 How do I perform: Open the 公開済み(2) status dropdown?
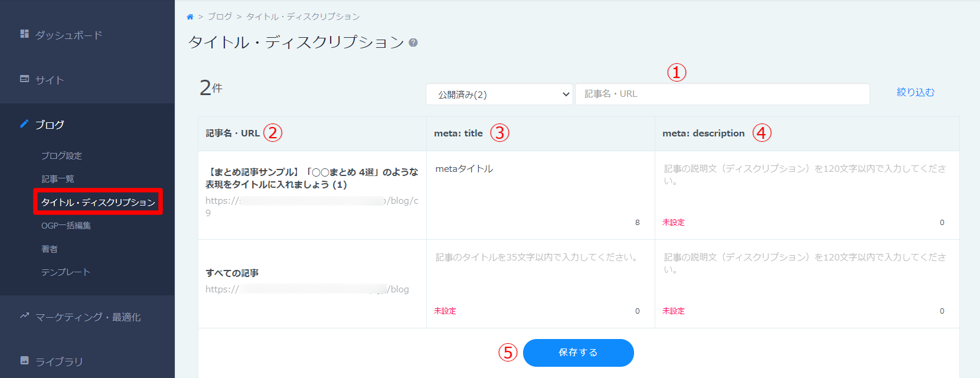click(499, 94)
